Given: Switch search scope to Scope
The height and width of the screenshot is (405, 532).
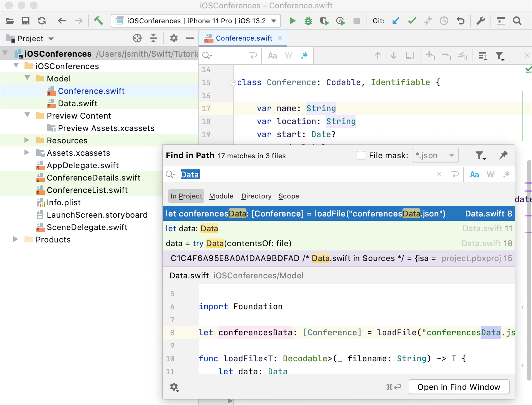Looking at the screenshot, I should tap(288, 196).
